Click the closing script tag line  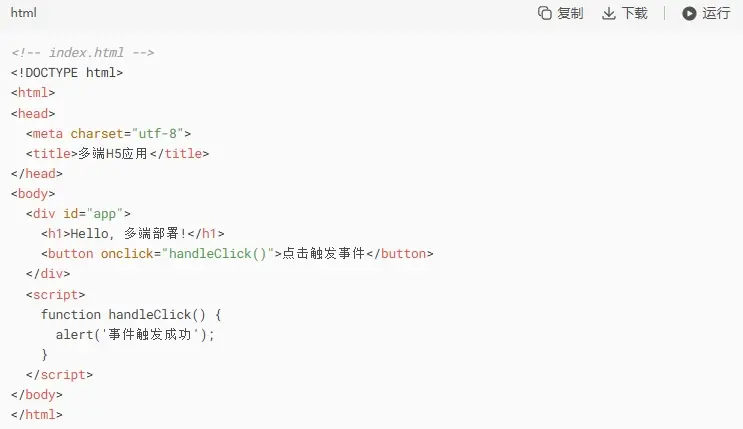click(59, 374)
